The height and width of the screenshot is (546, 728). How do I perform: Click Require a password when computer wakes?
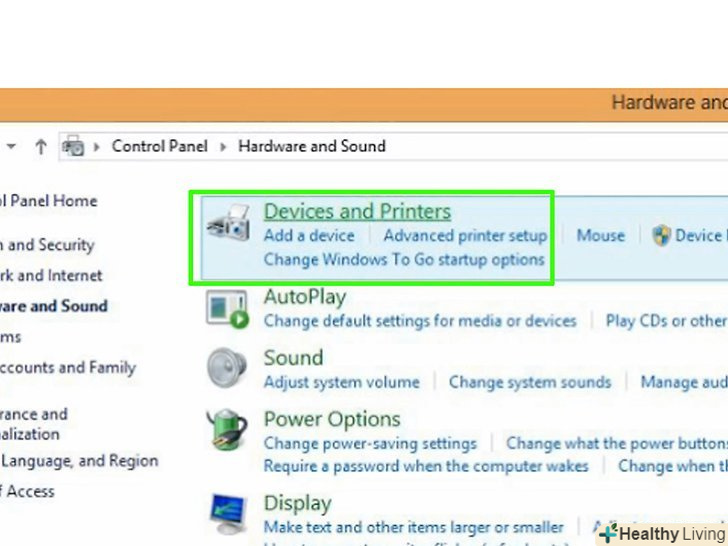[426, 466]
